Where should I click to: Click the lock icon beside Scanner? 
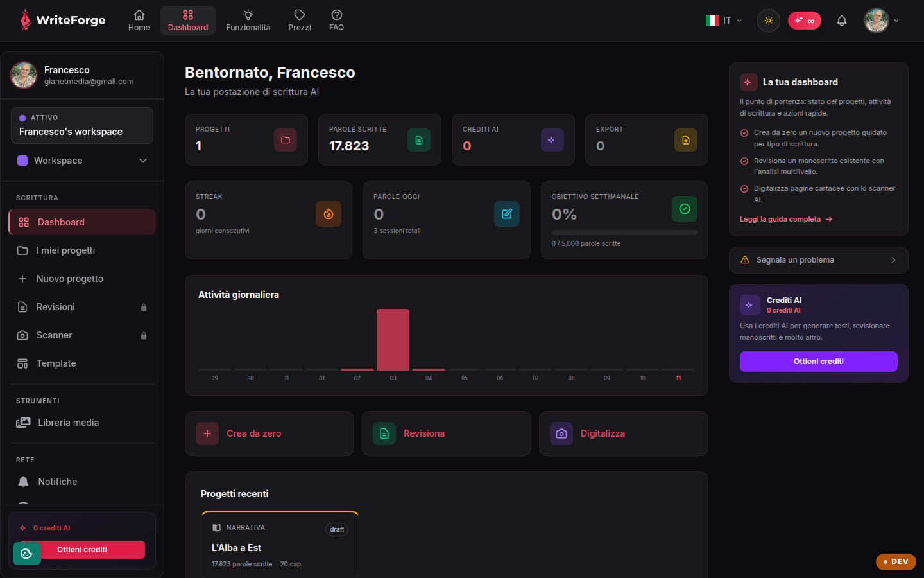pos(144,336)
